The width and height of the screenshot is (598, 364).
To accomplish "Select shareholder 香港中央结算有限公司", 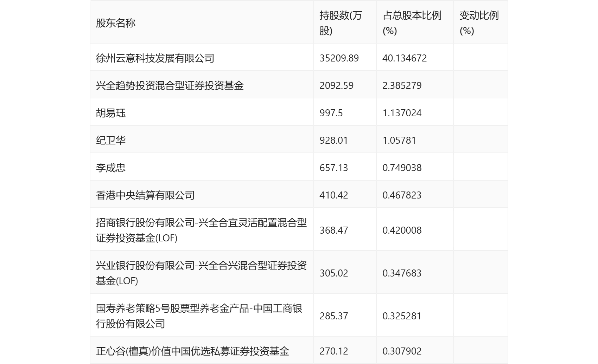I will coord(145,195).
